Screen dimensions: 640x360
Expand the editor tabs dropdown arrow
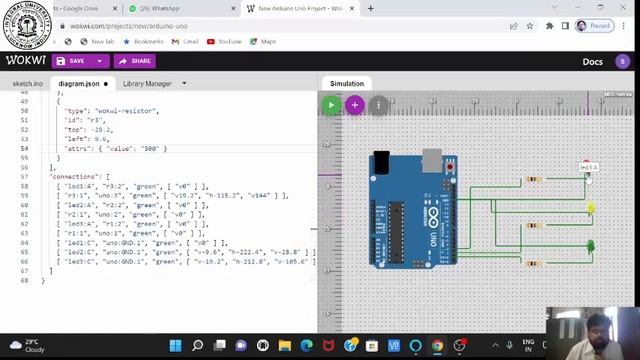click(x=184, y=83)
